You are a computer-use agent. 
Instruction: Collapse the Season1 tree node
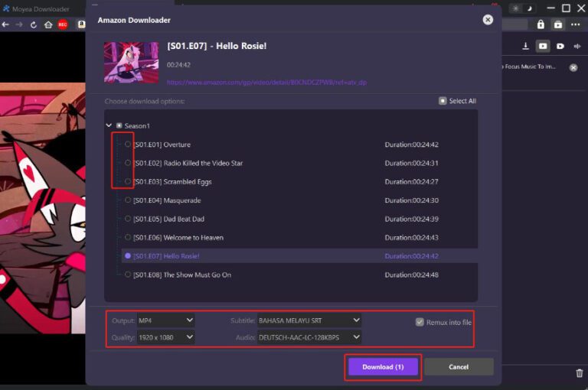click(x=109, y=125)
